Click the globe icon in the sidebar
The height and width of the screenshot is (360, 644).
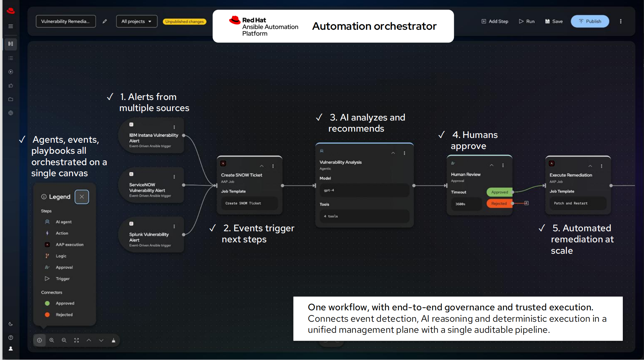pos(11,113)
